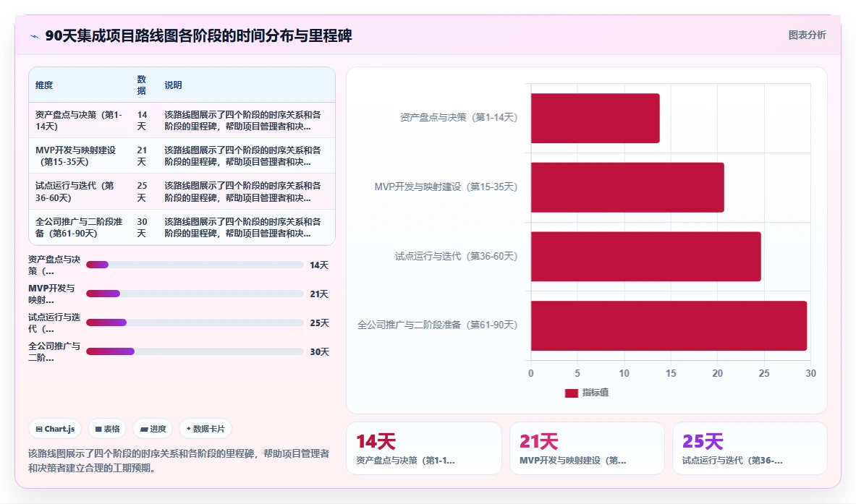Select table cell 全公司推广与二阶段准备（第61-90天）
The height and width of the screenshot is (504, 856).
point(79,228)
